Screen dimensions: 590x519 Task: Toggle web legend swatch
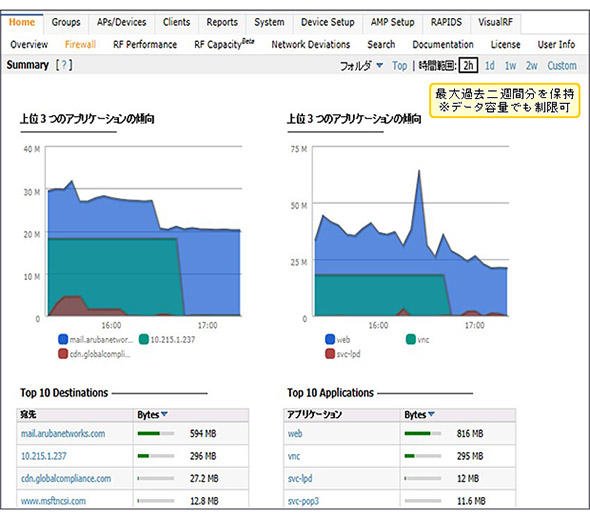click(330, 339)
